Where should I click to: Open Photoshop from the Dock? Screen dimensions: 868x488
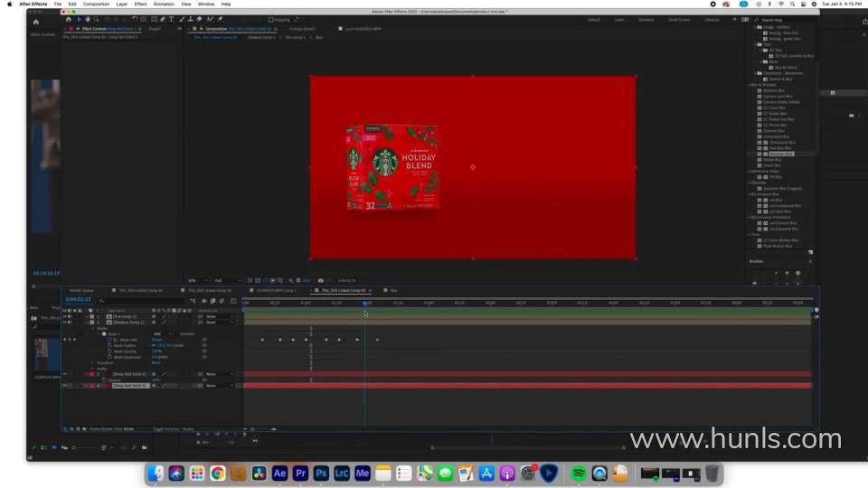(321, 474)
